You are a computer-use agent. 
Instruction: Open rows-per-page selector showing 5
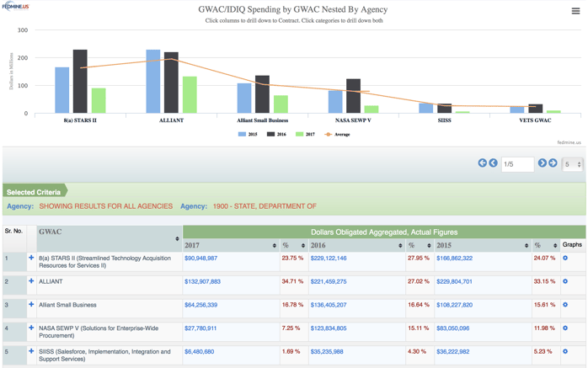coord(573,164)
